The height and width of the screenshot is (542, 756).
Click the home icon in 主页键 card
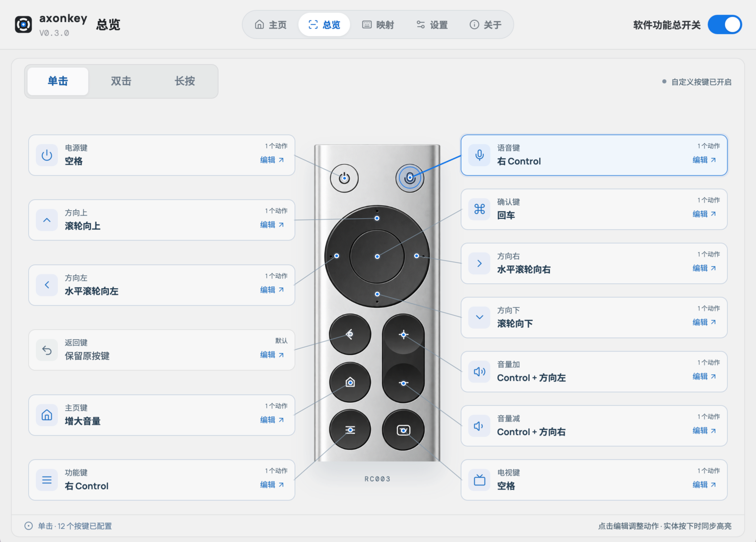[x=47, y=415]
